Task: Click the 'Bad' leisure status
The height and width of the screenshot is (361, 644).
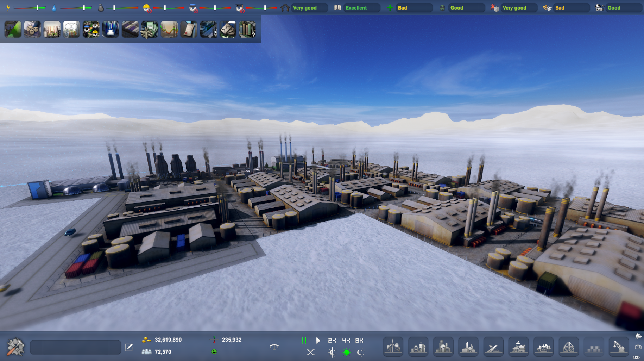Action: [x=572, y=8]
